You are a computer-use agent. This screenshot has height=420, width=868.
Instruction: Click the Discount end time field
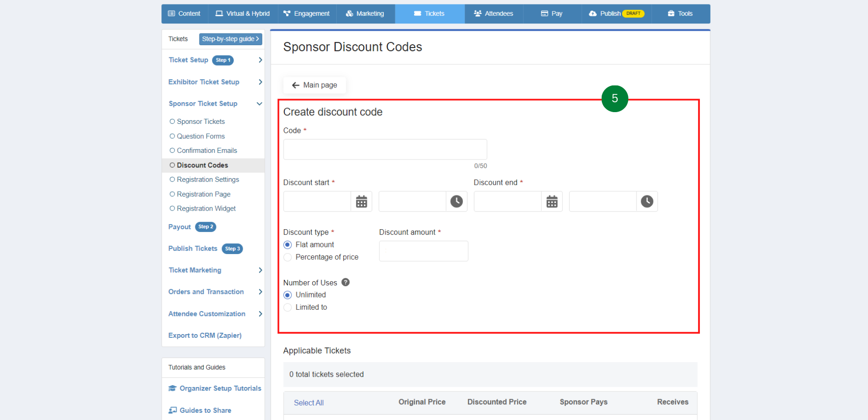tap(603, 202)
